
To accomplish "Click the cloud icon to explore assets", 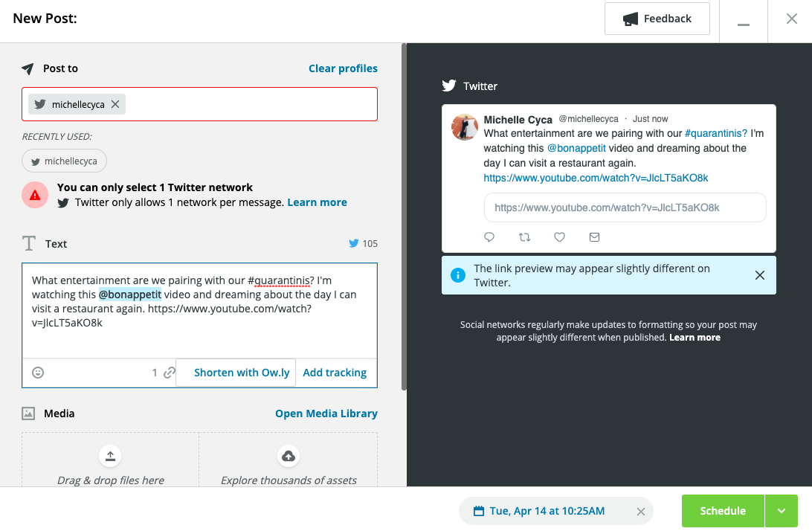I will click(x=289, y=456).
